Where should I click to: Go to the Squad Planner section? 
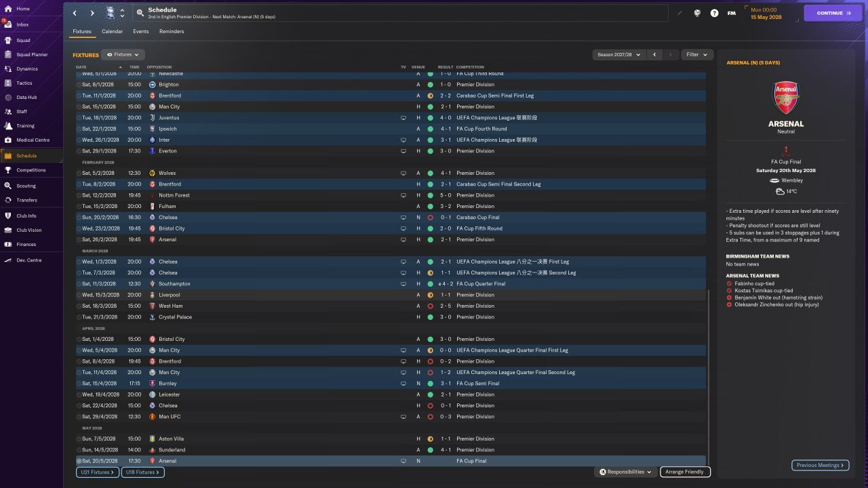pyautogui.click(x=31, y=54)
